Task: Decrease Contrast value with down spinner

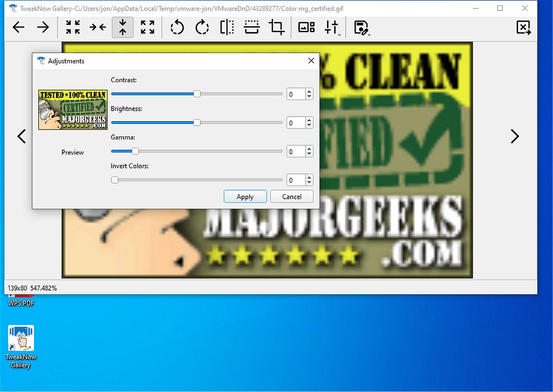Action: [309, 97]
